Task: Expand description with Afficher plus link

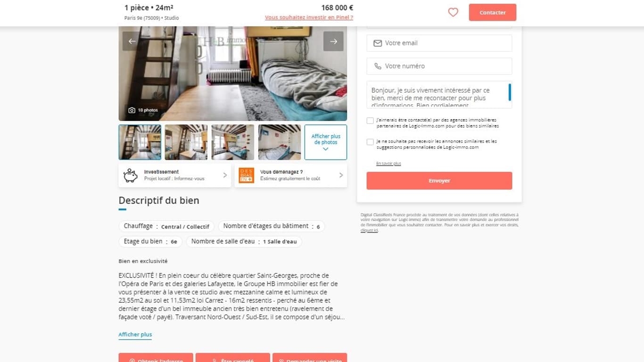Action: [x=135, y=335]
